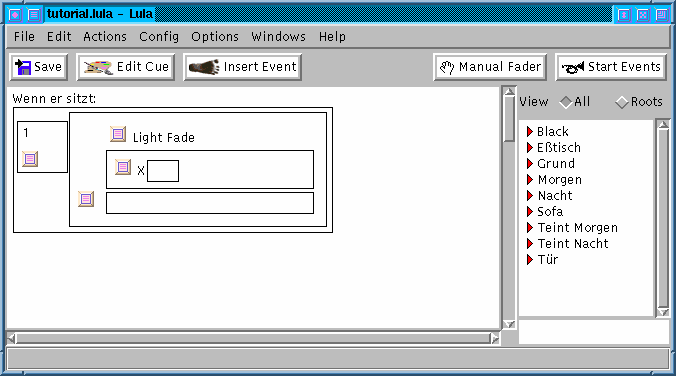This screenshot has height=376, width=676.
Task: Click the horizontal scrollbar left arrow
Action: click(x=12, y=338)
